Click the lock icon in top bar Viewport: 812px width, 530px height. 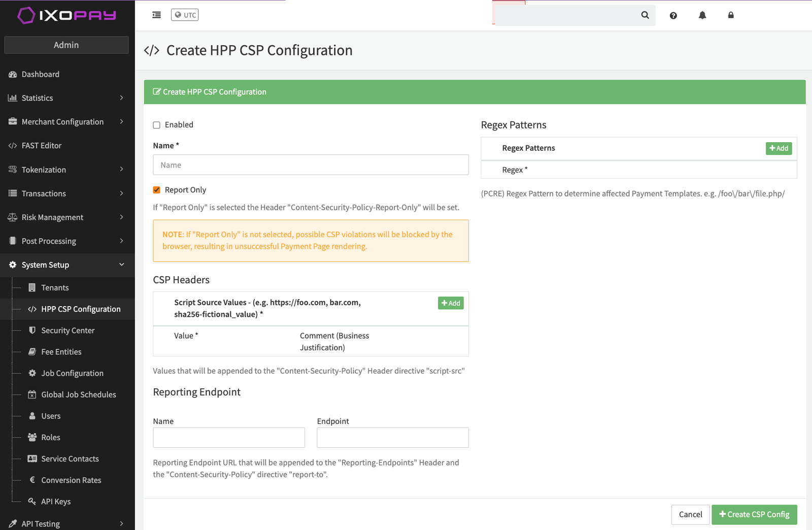click(731, 15)
